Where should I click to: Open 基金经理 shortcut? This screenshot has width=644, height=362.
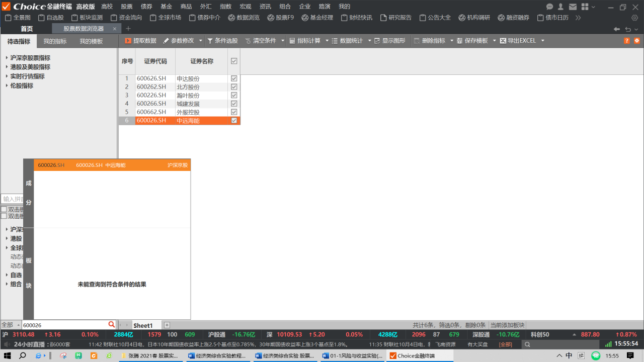point(317,18)
